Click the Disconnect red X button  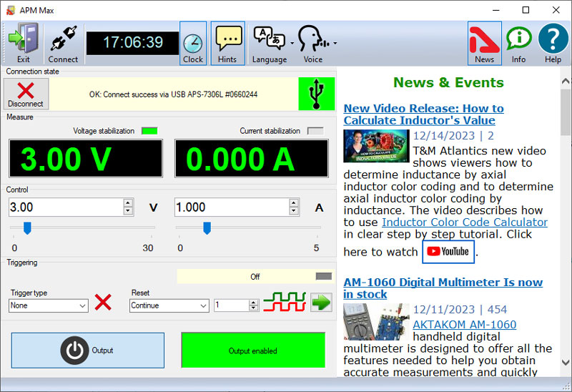point(26,94)
